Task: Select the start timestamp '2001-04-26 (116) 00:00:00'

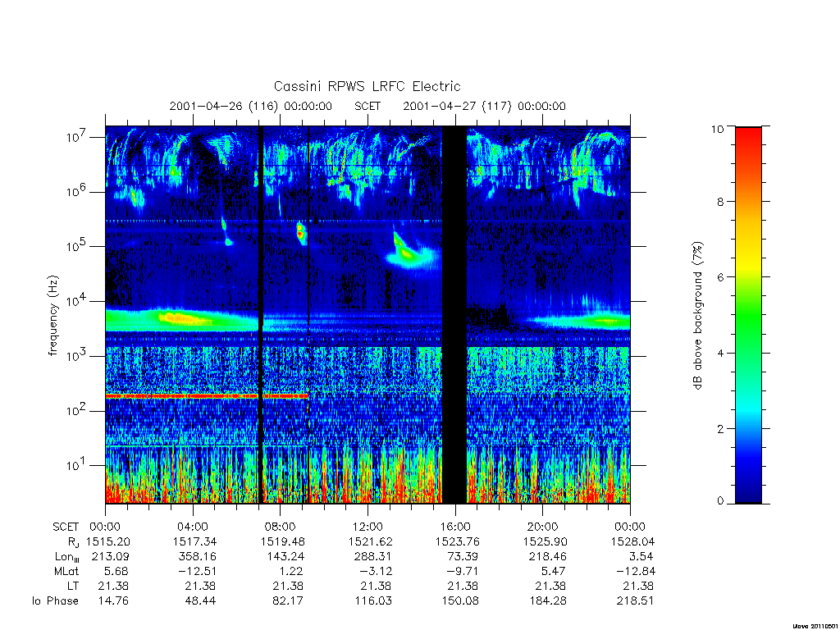Action: tap(251, 106)
